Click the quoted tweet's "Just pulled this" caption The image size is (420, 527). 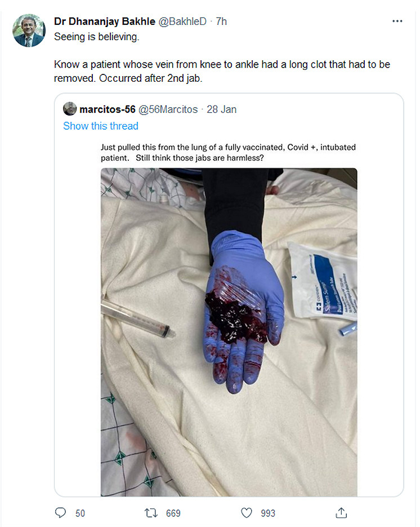point(228,152)
